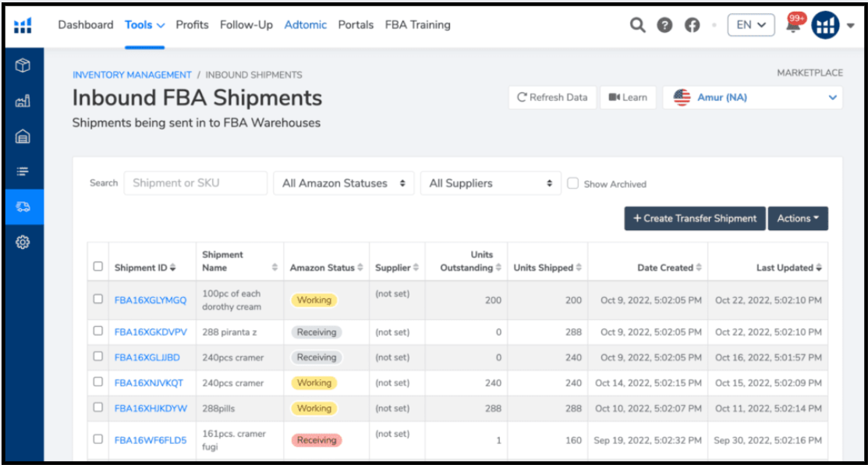Open shipment link FBA16WF6FLD5

[151, 441]
